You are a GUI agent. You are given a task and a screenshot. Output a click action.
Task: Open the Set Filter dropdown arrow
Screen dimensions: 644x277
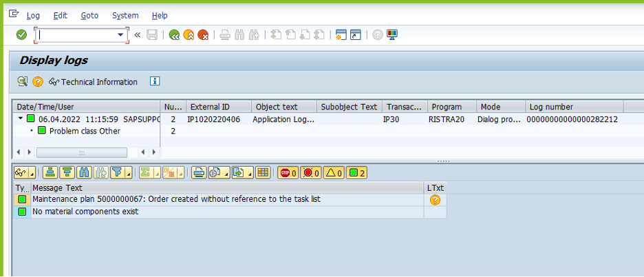click(127, 173)
